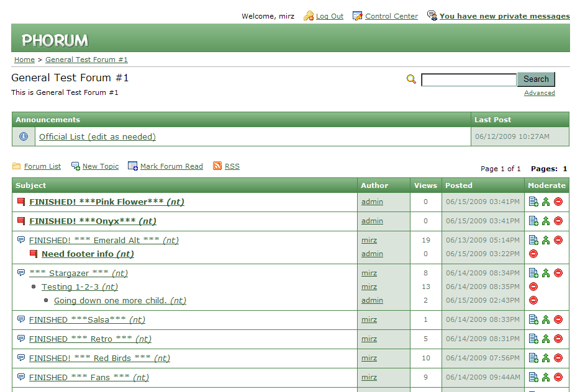Open 'You have new private messages' link
This screenshot has height=392, width=580.
(504, 16)
